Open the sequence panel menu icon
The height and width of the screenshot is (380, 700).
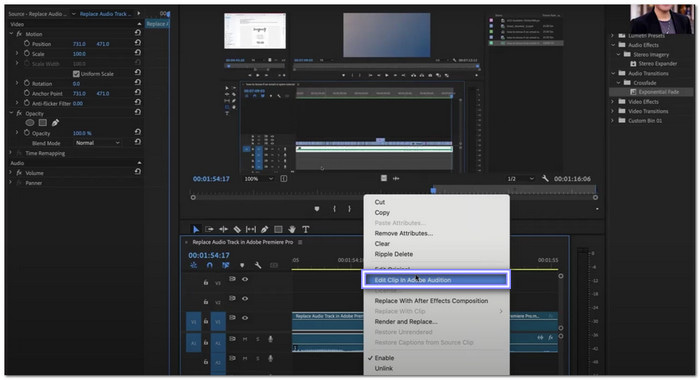click(x=300, y=242)
